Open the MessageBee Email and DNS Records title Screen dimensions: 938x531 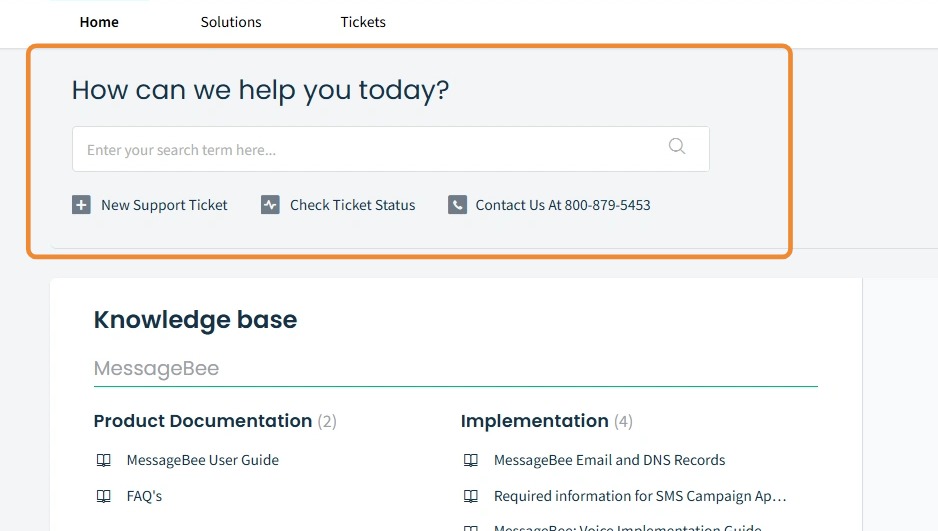609,460
